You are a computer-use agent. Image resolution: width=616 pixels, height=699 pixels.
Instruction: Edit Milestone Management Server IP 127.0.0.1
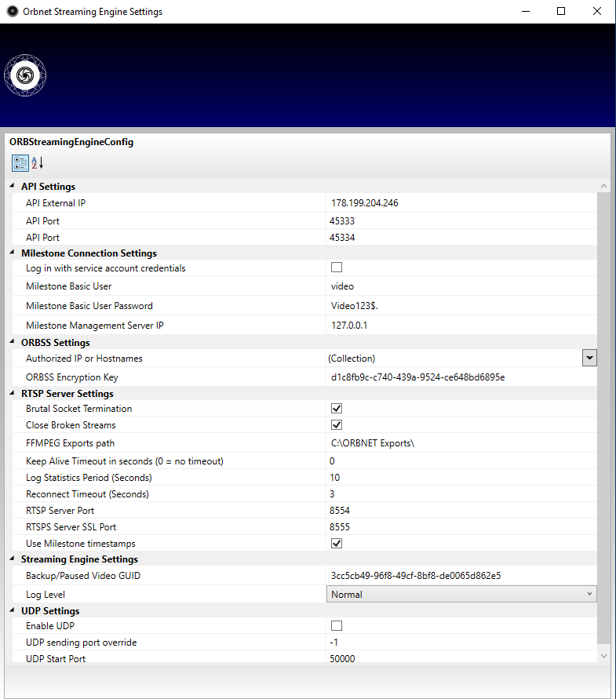461,326
